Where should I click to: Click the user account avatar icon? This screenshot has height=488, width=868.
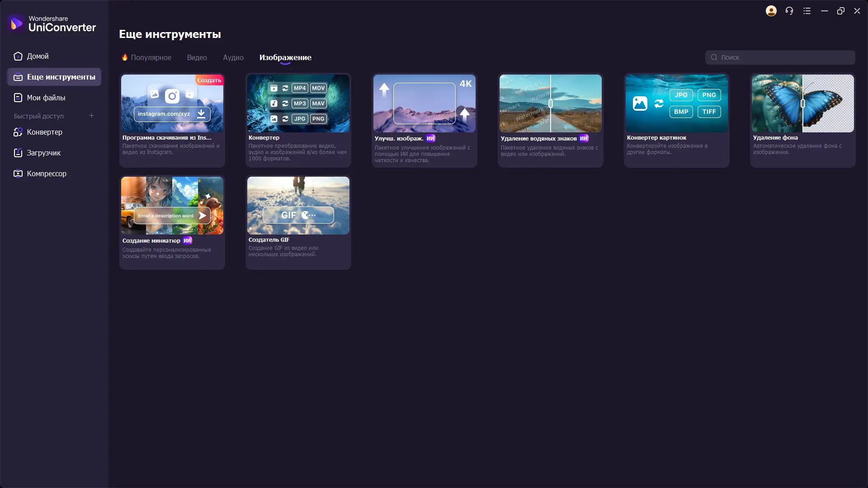[x=771, y=11]
